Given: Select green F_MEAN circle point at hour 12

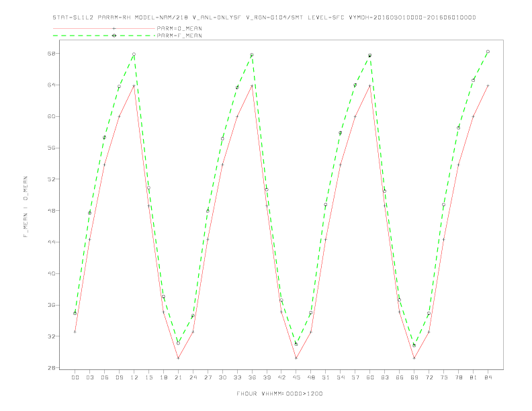Looking at the screenshot, I should coord(134,54).
